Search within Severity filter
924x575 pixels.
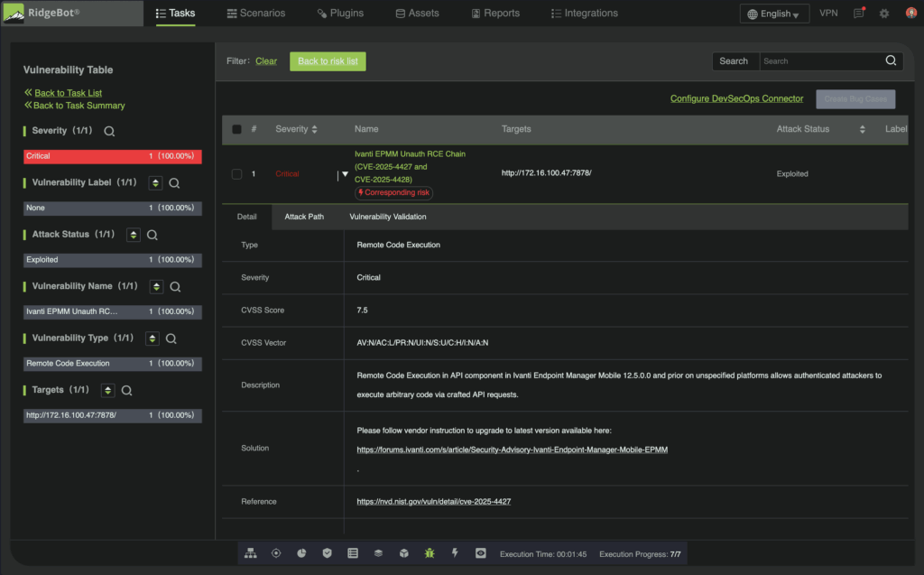click(x=109, y=131)
